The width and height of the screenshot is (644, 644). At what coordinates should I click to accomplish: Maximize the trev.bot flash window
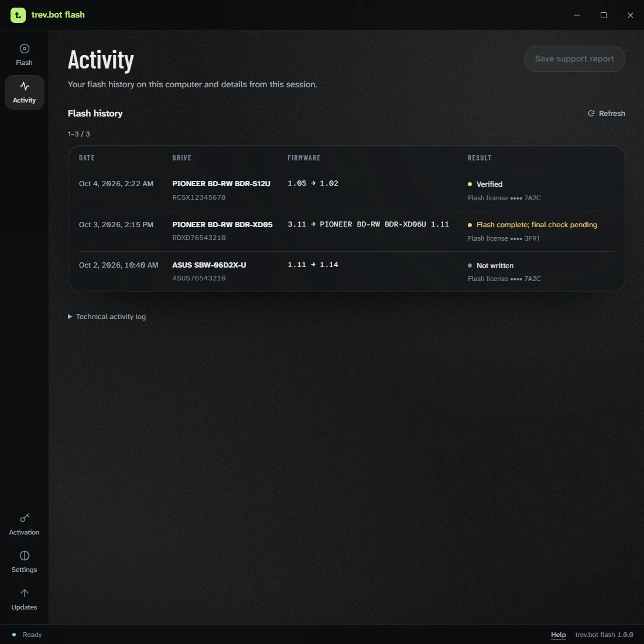(x=604, y=15)
